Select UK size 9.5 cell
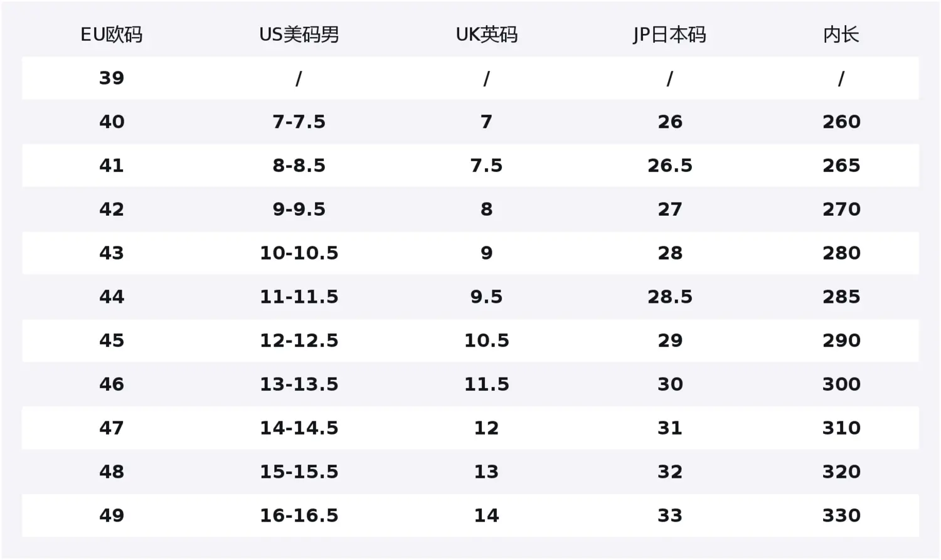The height and width of the screenshot is (560, 941). pos(486,297)
